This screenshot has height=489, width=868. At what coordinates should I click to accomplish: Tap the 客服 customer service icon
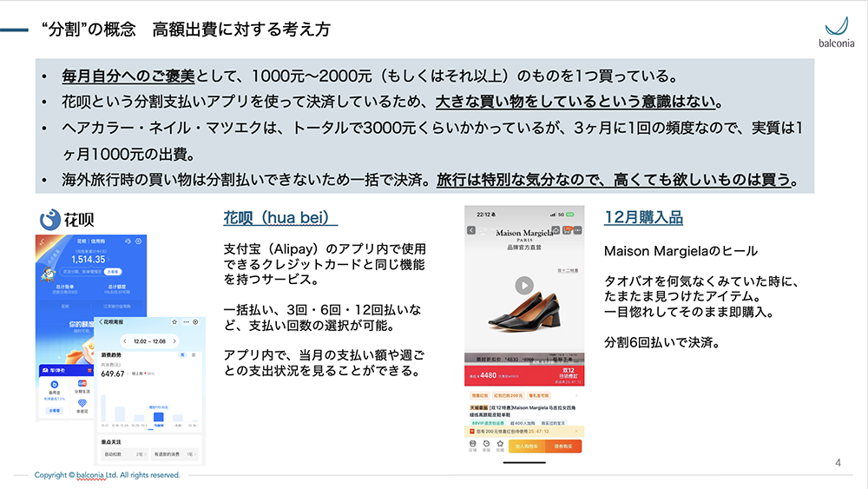point(486,446)
